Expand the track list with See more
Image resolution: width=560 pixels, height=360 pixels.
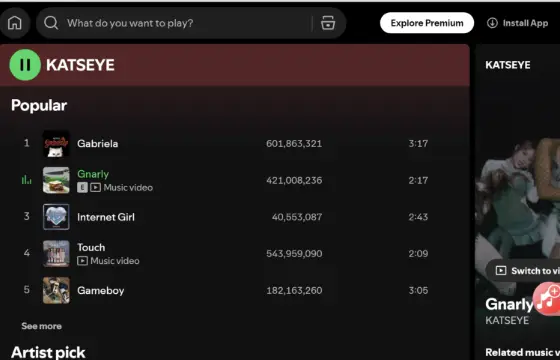[x=41, y=326]
